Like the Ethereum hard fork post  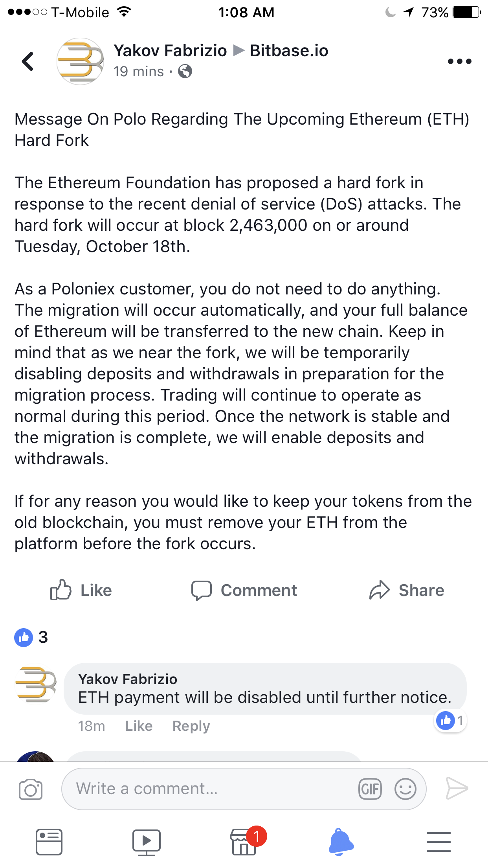[81, 590]
